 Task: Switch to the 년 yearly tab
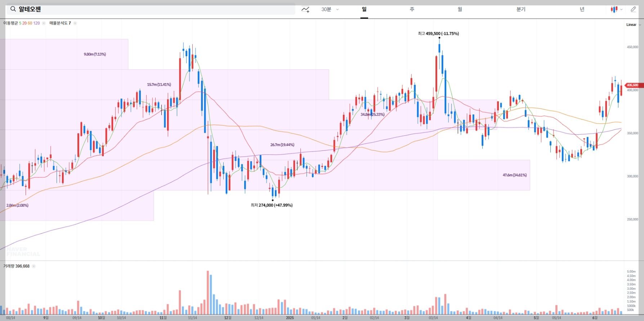coord(582,9)
